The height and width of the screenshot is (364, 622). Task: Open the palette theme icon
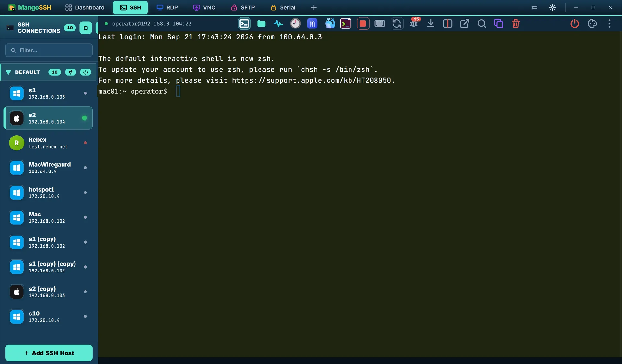[592, 24]
